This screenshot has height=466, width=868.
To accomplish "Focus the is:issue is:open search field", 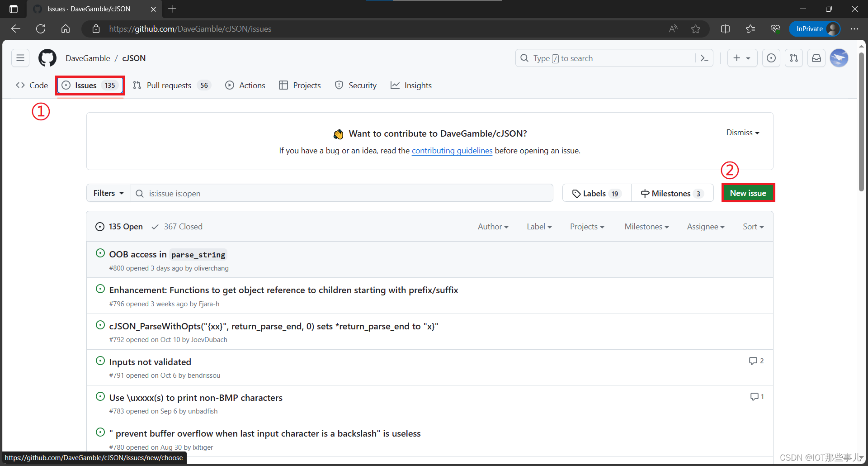I will (342, 193).
